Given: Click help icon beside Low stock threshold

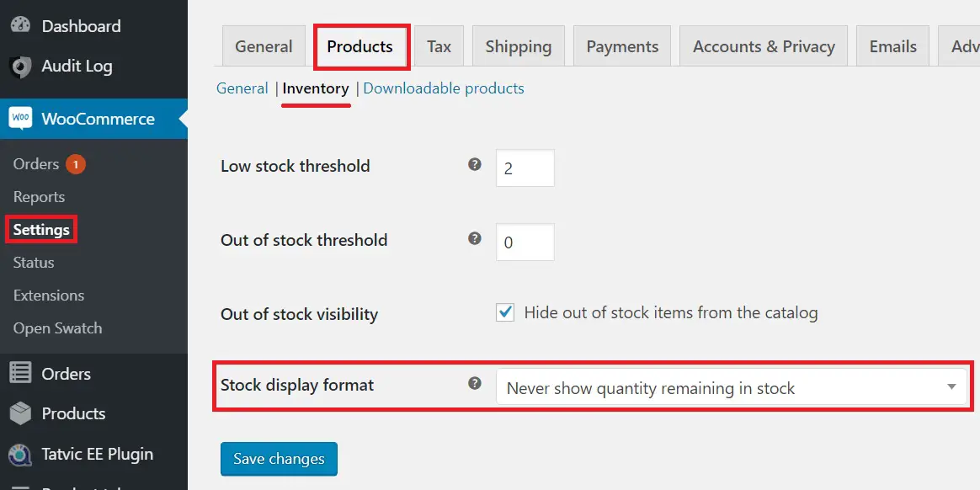Looking at the screenshot, I should (475, 165).
